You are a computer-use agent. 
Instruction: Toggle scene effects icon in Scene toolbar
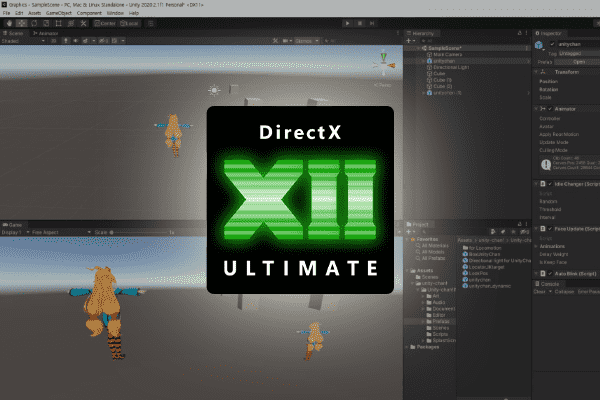click(x=85, y=41)
